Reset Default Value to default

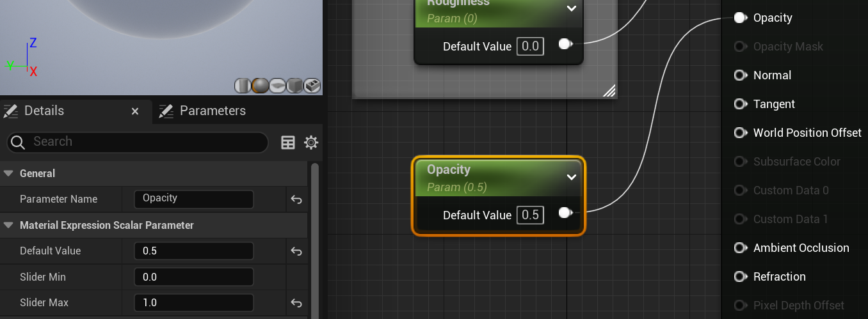point(296,251)
